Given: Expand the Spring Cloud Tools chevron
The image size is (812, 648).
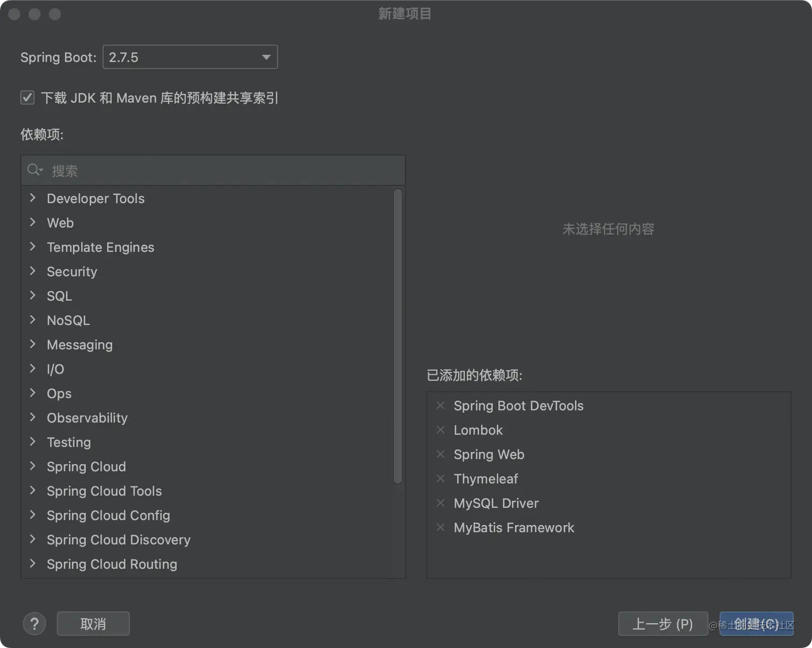Looking at the screenshot, I should point(33,490).
